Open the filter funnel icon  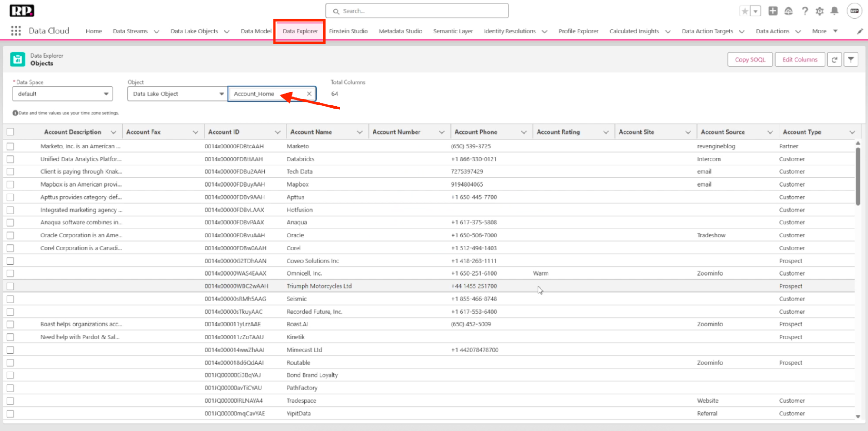click(x=851, y=59)
